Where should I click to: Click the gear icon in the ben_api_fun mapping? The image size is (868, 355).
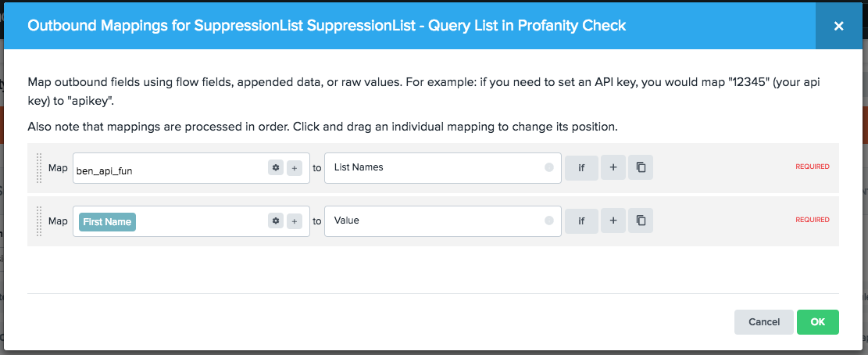click(275, 167)
